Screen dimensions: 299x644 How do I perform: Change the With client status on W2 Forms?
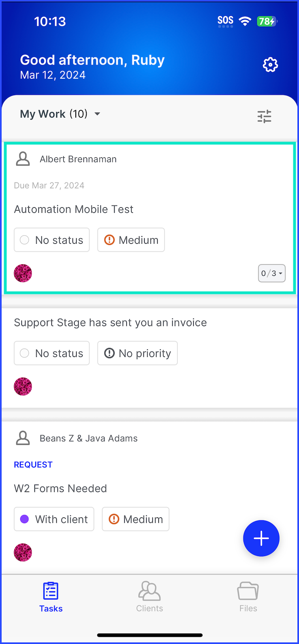tap(54, 519)
